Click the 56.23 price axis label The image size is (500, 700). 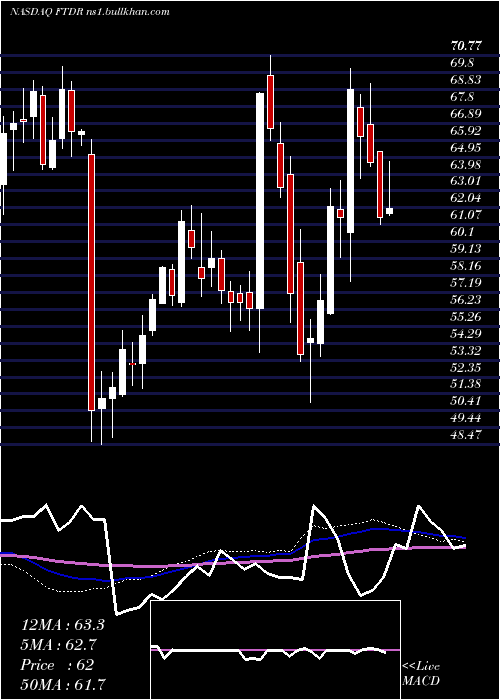[x=466, y=300]
